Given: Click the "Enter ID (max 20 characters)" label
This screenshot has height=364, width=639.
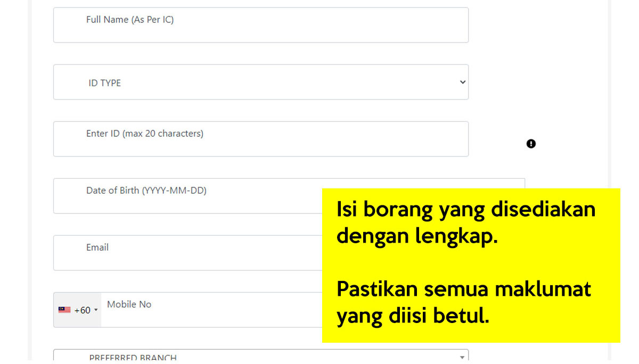Looking at the screenshot, I should pos(145,134).
